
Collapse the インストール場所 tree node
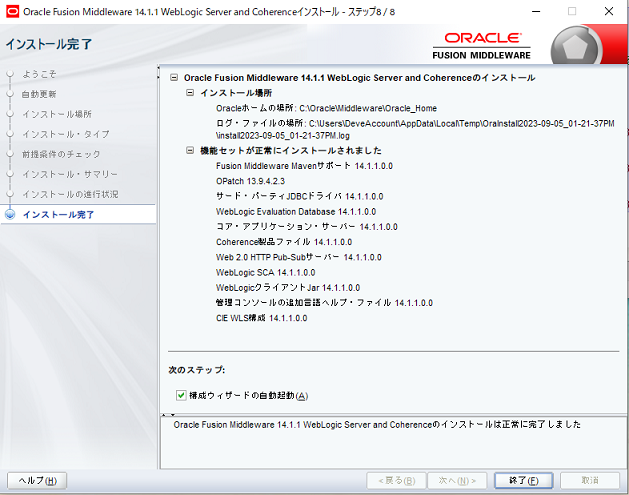pyautogui.click(x=190, y=93)
